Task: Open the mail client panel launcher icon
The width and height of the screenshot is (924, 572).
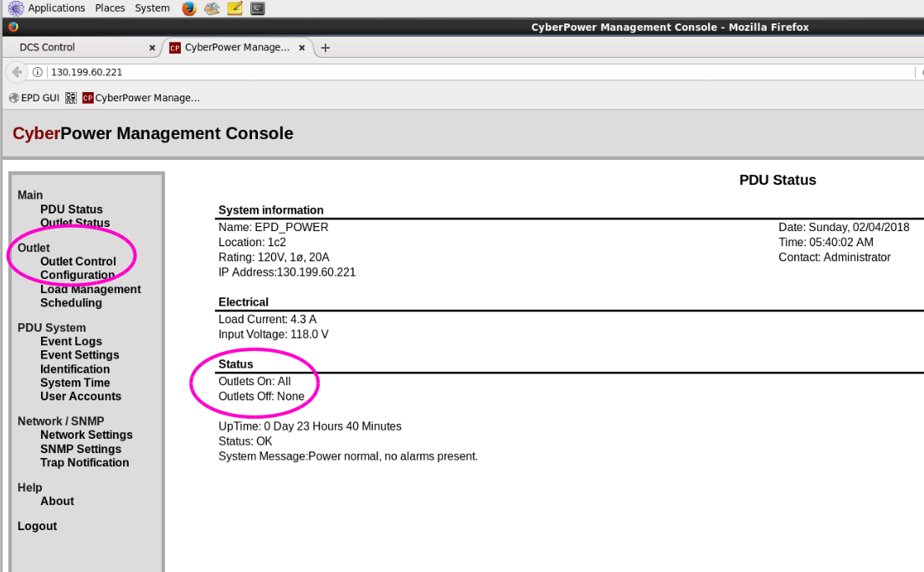Action: tap(212, 8)
